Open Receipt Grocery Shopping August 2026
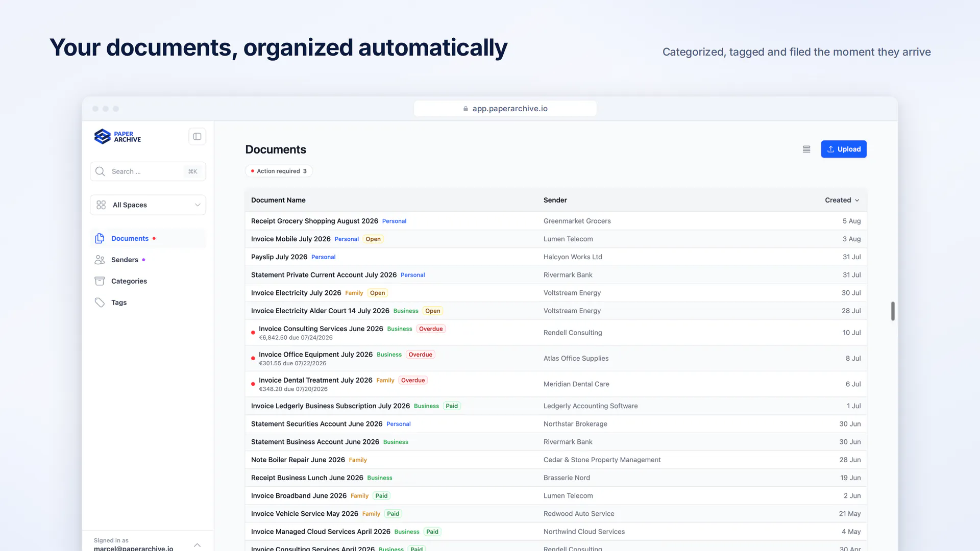 click(x=314, y=221)
